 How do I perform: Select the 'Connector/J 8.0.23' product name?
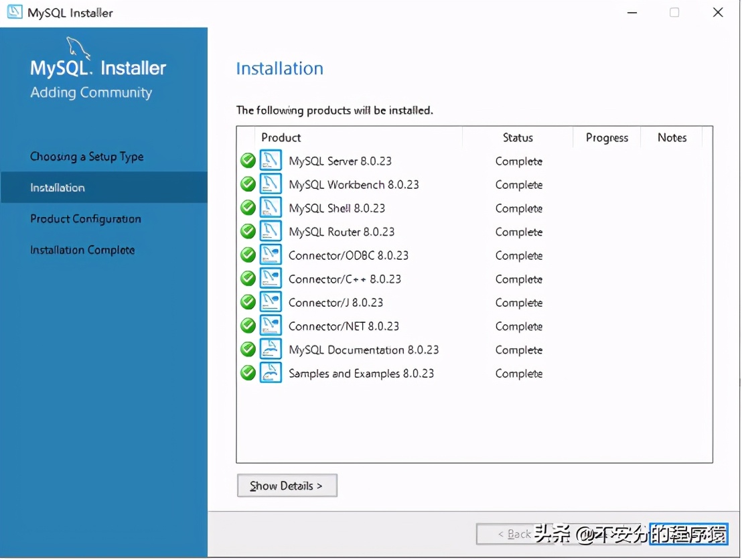(x=336, y=303)
